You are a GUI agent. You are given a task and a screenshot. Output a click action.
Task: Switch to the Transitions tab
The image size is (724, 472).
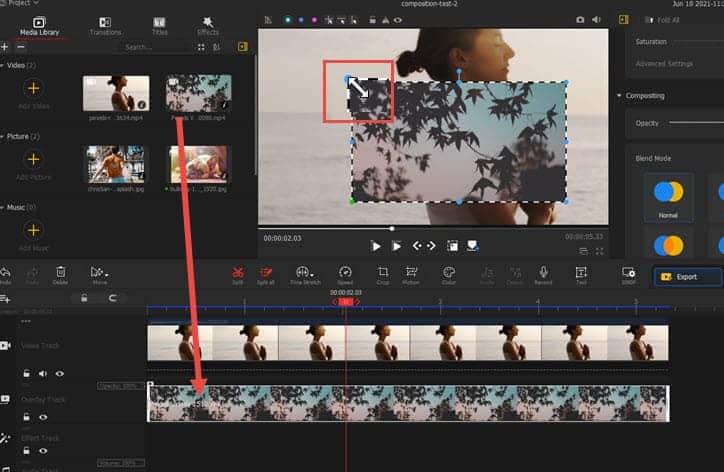[105, 26]
